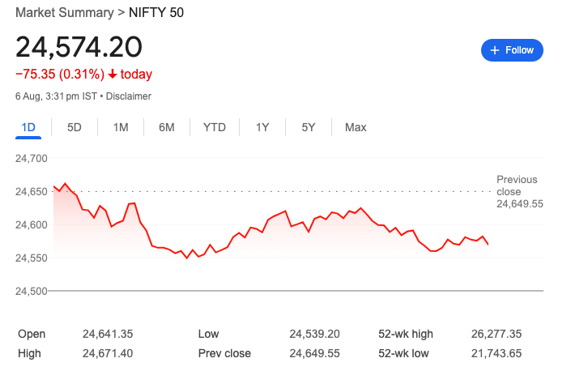Open the 6M chart view
The height and width of the screenshot is (371, 588).
click(x=167, y=127)
